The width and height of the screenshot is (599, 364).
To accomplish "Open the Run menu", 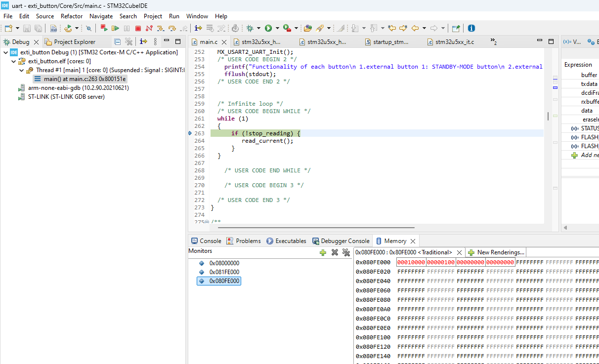I will pos(173,16).
